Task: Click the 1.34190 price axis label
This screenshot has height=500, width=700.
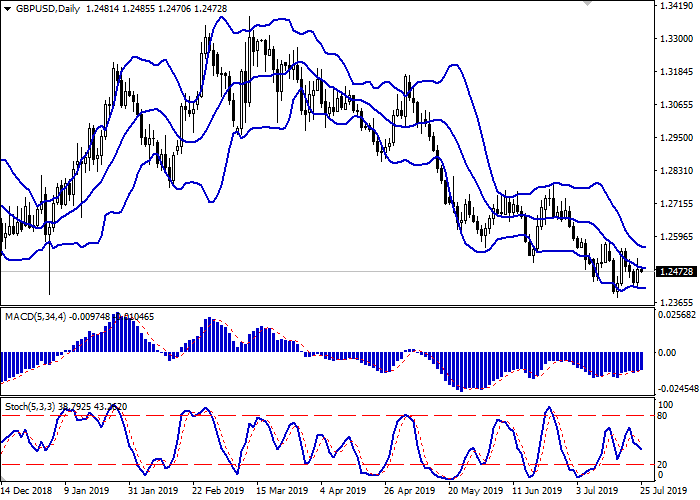Action: pos(676,6)
